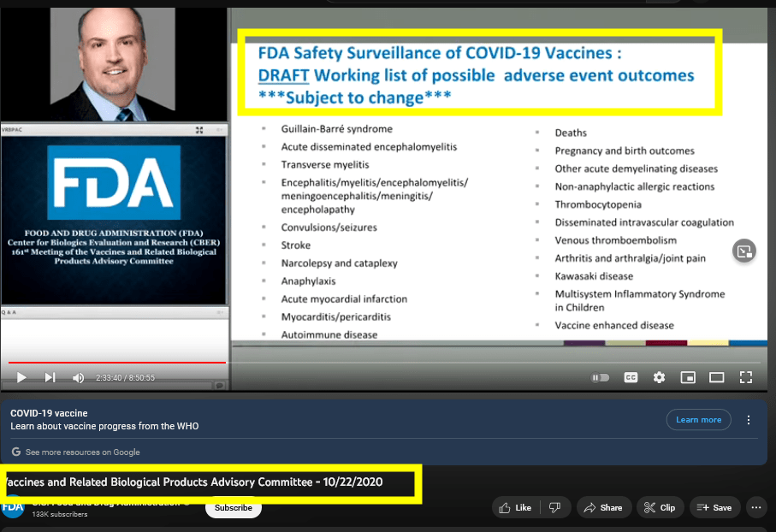The image size is (776, 532).
Task: Toggle closed captions on the video
Action: (631, 377)
